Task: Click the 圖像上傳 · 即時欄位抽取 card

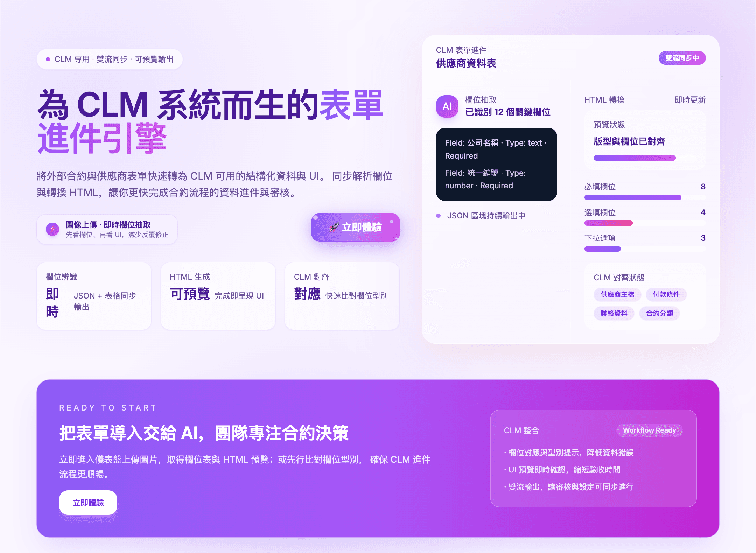Action: coord(107,229)
